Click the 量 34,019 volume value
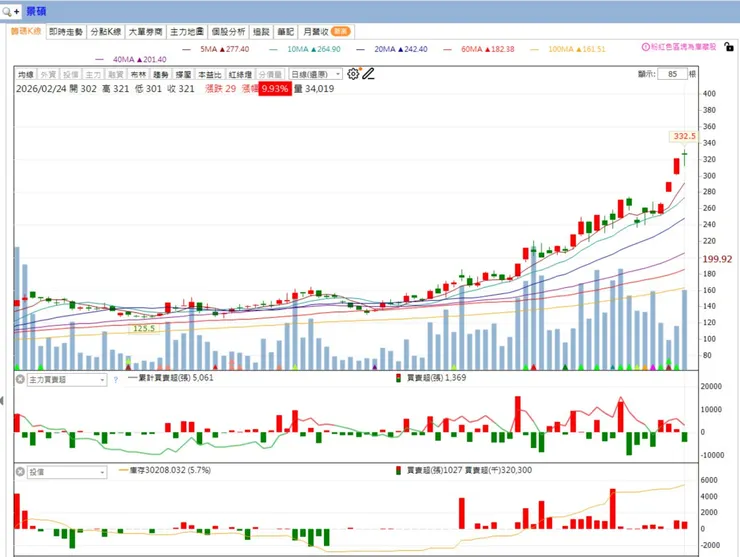This screenshot has height=557, width=740. tap(314, 89)
